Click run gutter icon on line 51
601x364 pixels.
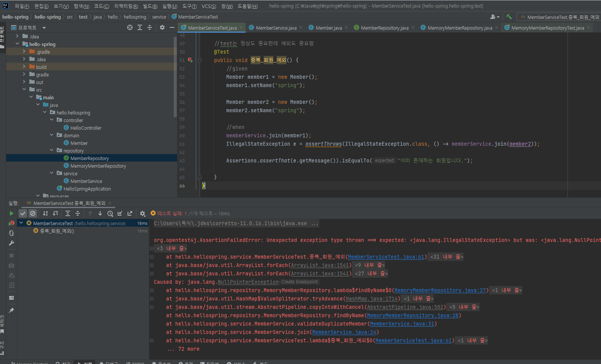190,60
